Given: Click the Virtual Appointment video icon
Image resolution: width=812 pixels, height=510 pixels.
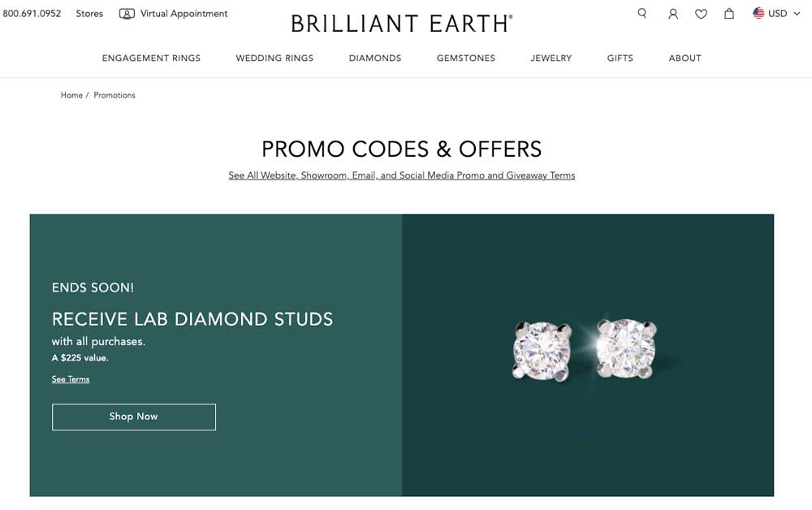Looking at the screenshot, I should coord(127,14).
